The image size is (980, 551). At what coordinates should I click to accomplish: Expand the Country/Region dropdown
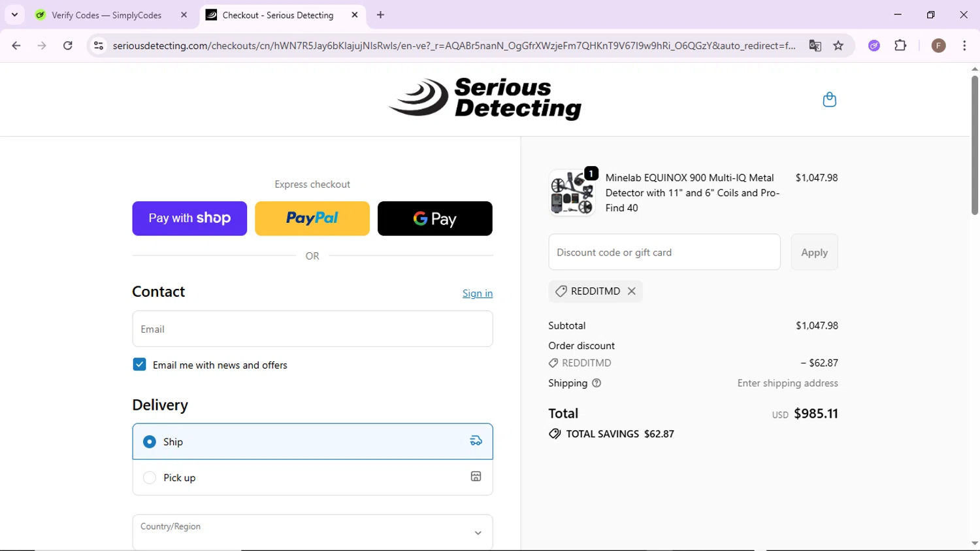pyautogui.click(x=312, y=533)
